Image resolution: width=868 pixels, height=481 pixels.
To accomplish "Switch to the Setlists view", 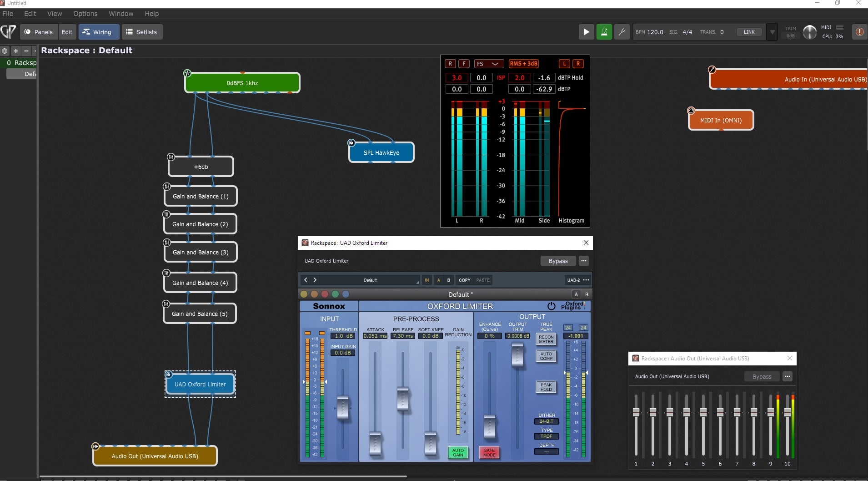I will [x=142, y=32].
